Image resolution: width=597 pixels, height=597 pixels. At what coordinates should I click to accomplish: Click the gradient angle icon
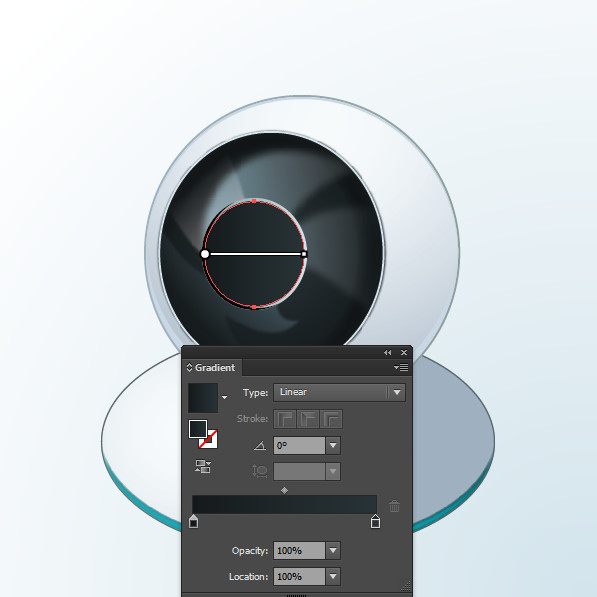tap(260, 445)
